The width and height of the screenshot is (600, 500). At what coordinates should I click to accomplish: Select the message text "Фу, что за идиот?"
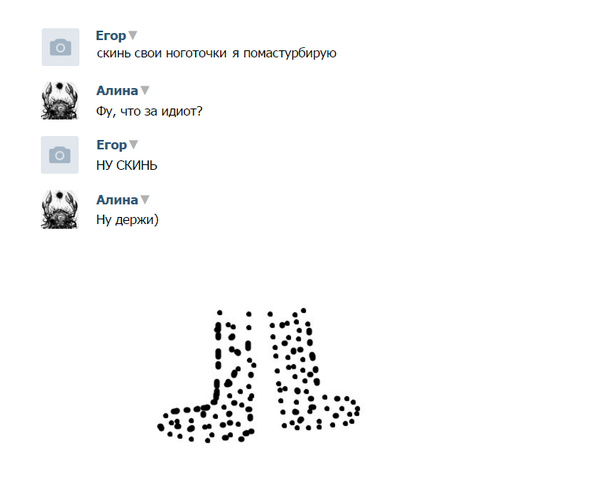pyautogui.click(x=149, y=111)
